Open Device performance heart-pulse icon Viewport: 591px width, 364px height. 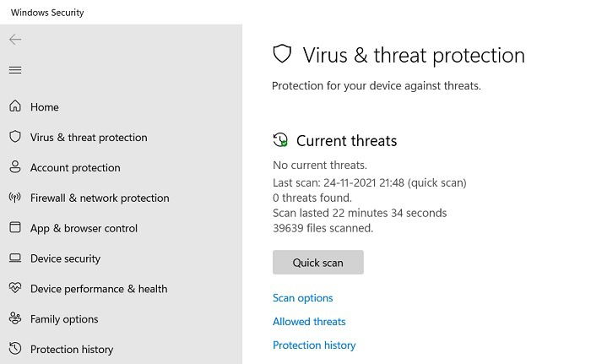point(15,288)
